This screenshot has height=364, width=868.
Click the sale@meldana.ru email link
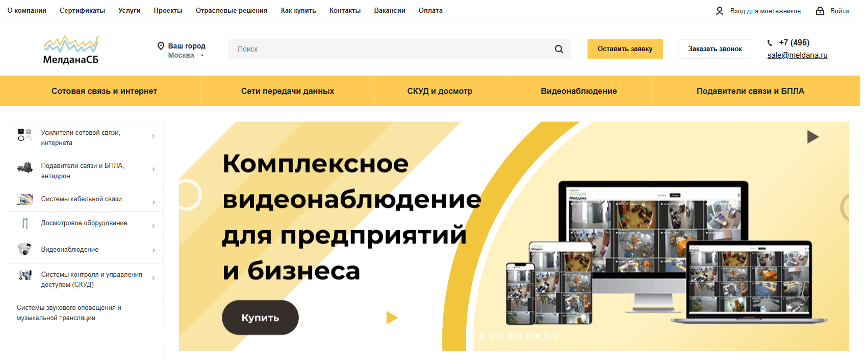tap(798, 55)
